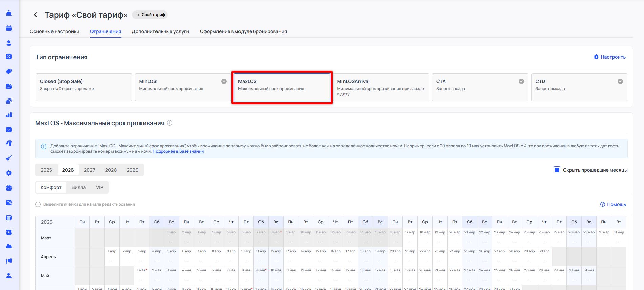This screenshot has width=644, height=290.
Task: Click the back arrow next to tariff title
Action: pyautogui.click(x=35, y=15)
